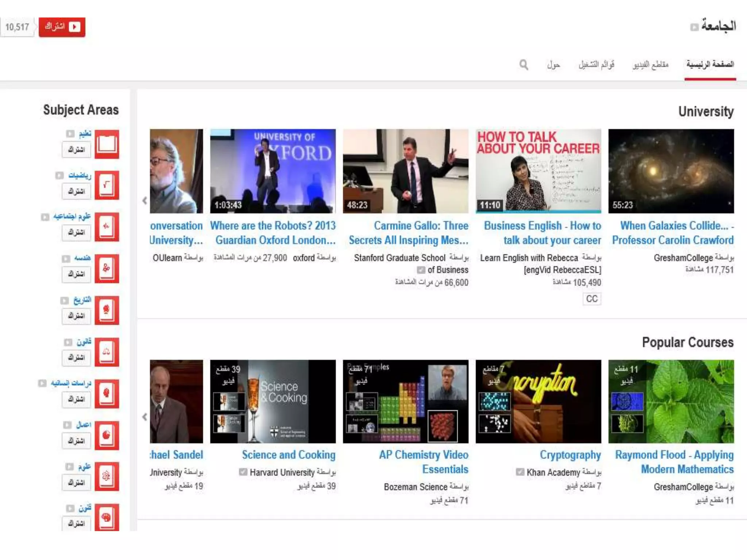Toggle subscribe under علوم اجتماعية channel
Image resolution: width=747 pixels, height=560 pixels.
(76, 232)
